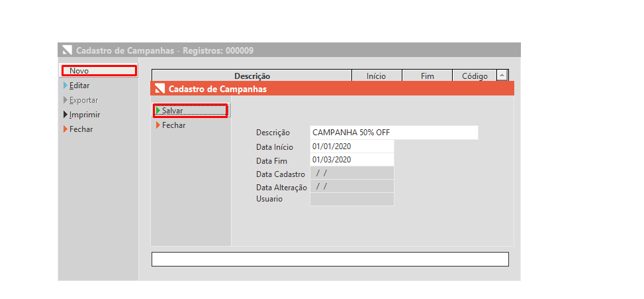Image resolution: width=644 pixels, height=299 pixels.
Task: Click the Data Alteração label
Action: pos(281,188)
